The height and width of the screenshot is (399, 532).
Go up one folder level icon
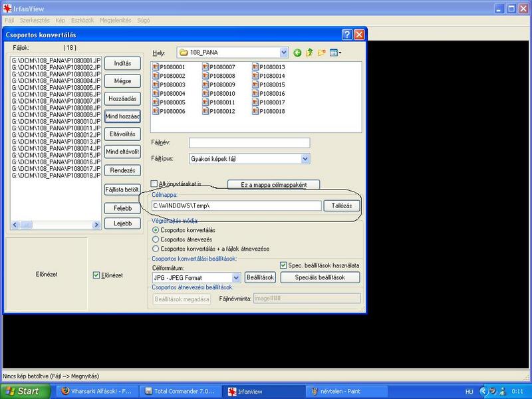(x=309, y=53)
